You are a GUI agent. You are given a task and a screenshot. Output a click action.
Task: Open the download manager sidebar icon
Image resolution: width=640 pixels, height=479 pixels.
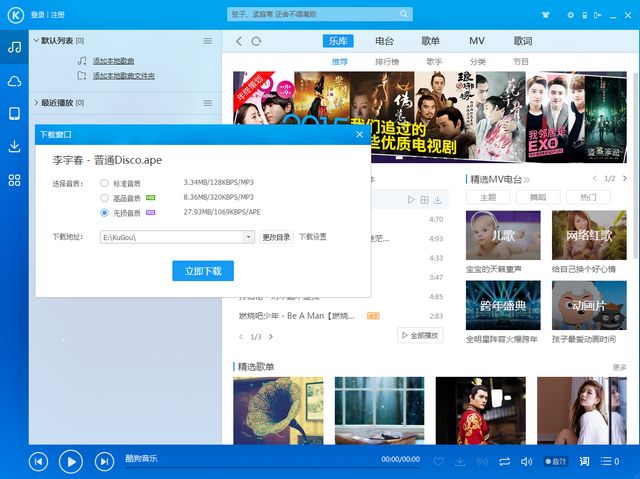pyautogui.click(x=14, y=146)
